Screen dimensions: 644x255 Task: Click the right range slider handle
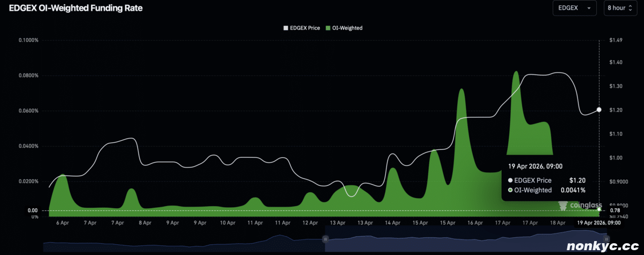point(606,238)
